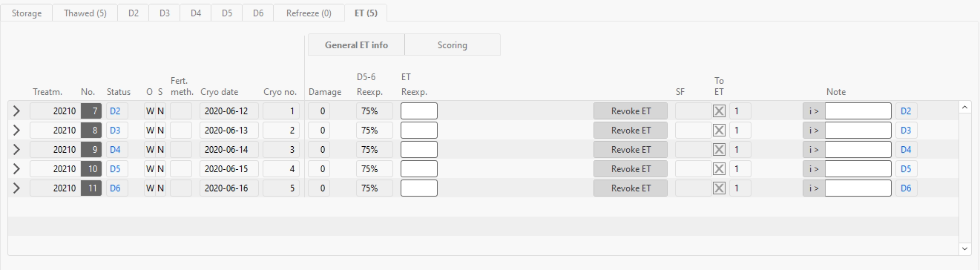Switch to the Thawed (5) tab
Image resolution: width=980 pixels, height=270 pixels.
85,13
